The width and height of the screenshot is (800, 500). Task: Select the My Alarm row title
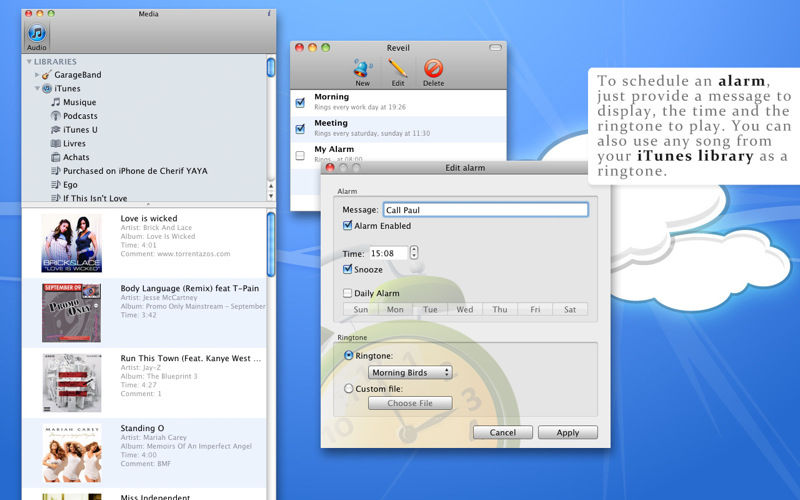(334, 149)
